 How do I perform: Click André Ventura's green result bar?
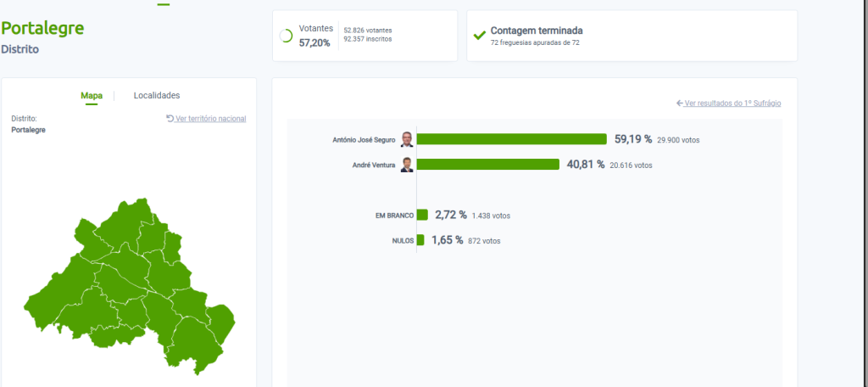(487, 165)
